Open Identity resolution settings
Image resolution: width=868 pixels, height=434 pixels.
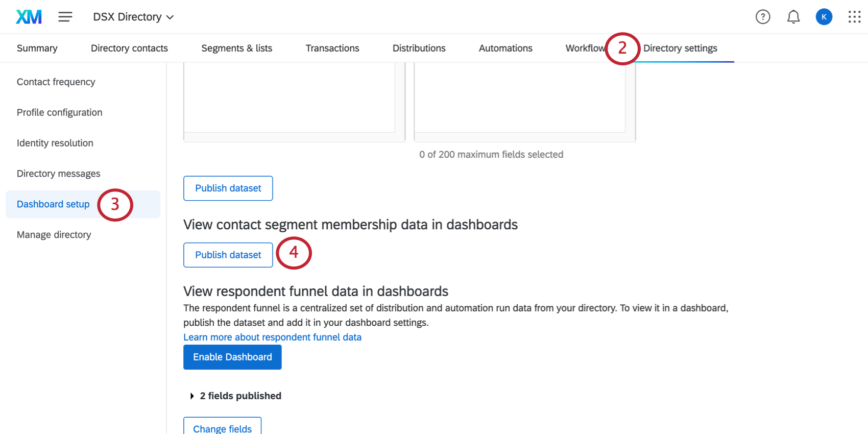(55, 143)
